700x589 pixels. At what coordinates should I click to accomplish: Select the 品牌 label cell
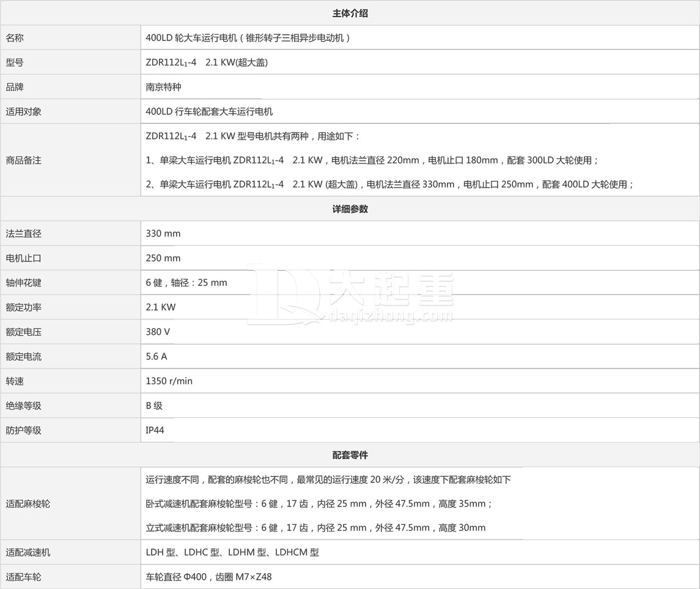click(x=70, y=87)
